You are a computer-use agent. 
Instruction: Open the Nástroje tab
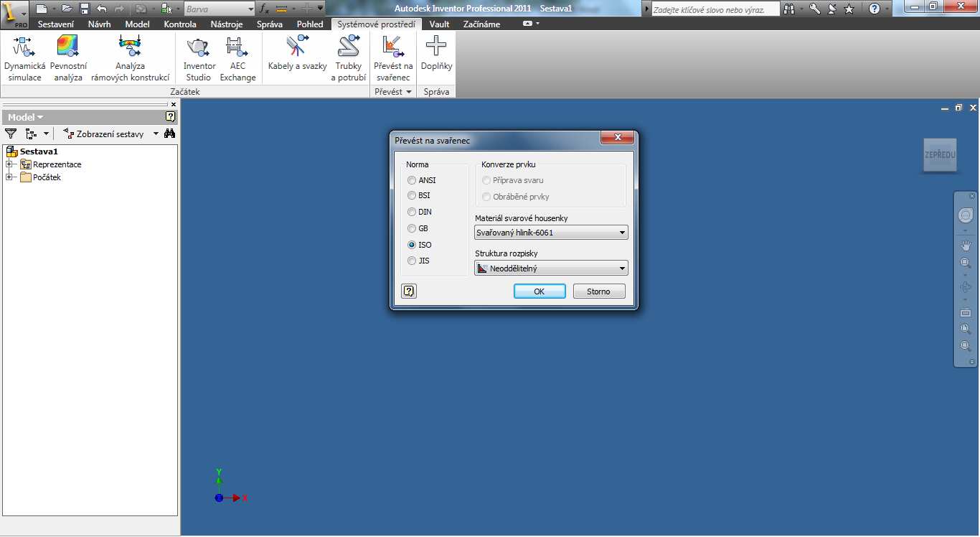(227, 24)
